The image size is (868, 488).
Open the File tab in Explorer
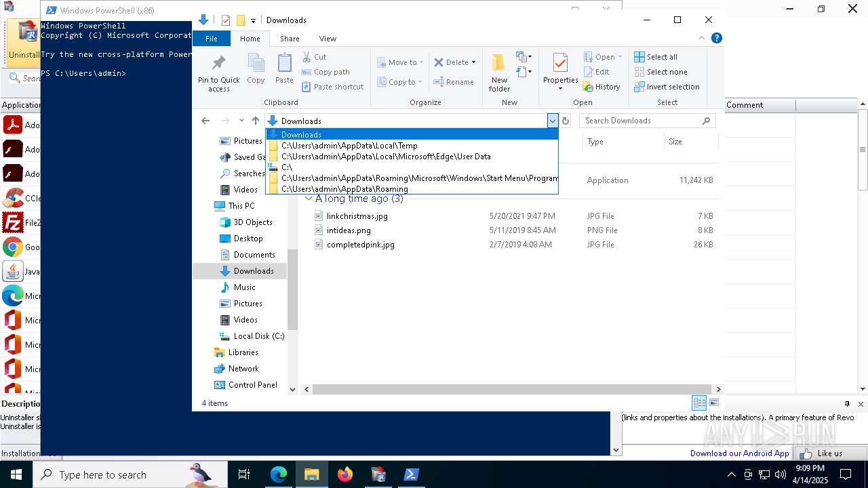point(212,39)
